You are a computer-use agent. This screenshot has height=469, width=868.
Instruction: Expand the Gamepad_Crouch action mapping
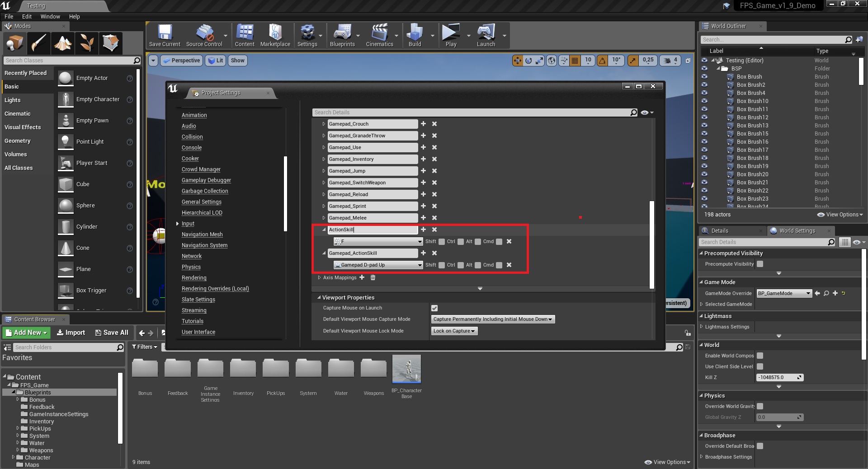tap(324, 124)
